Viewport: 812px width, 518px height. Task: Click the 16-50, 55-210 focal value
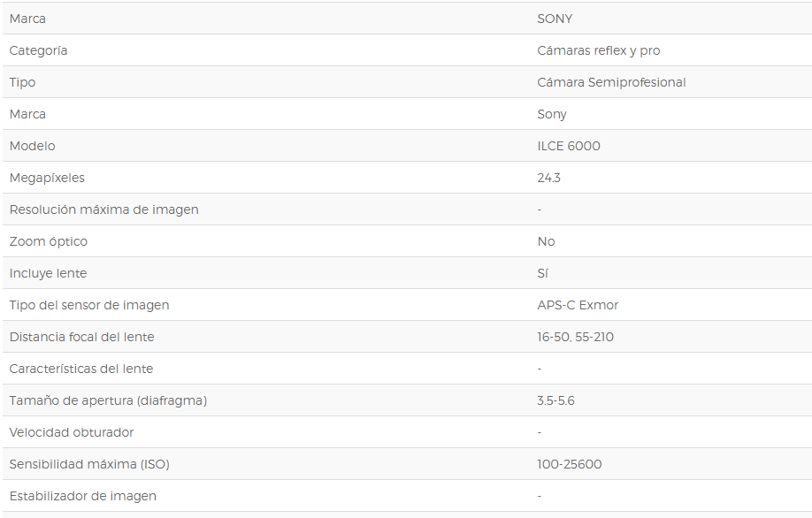575,337
